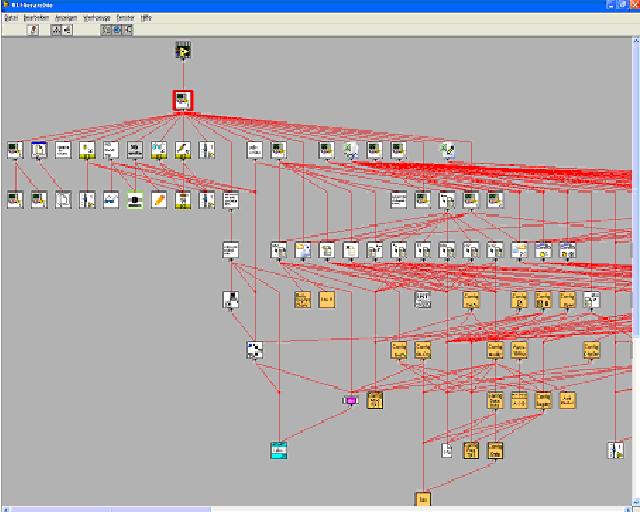Screen dimensions: 640x512
Task: Select the orange pencil VI node
Action: 159,200
